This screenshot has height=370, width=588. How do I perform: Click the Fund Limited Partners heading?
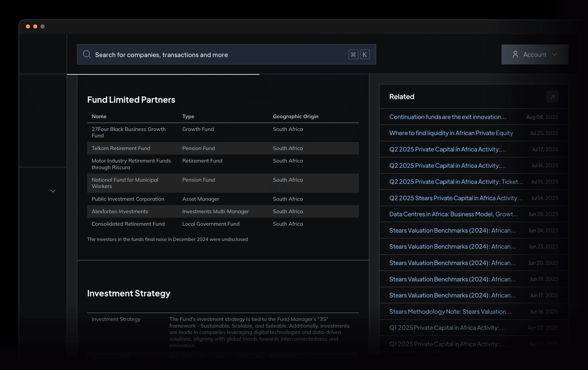coord(131,100)
